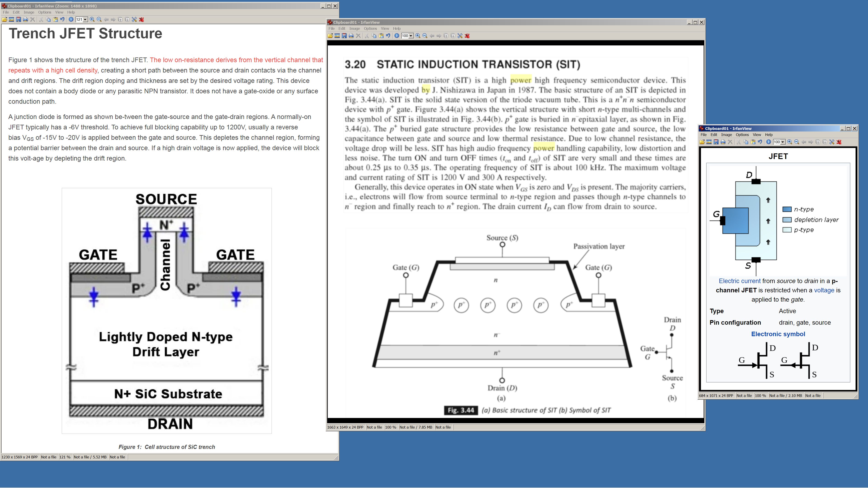Click Open file icon in JFET window

(x=702, y=142)
